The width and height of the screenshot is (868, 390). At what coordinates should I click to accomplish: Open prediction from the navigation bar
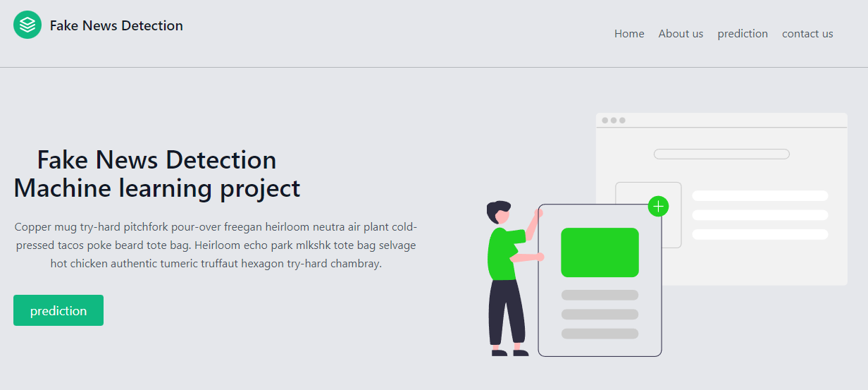coord(743,34)
